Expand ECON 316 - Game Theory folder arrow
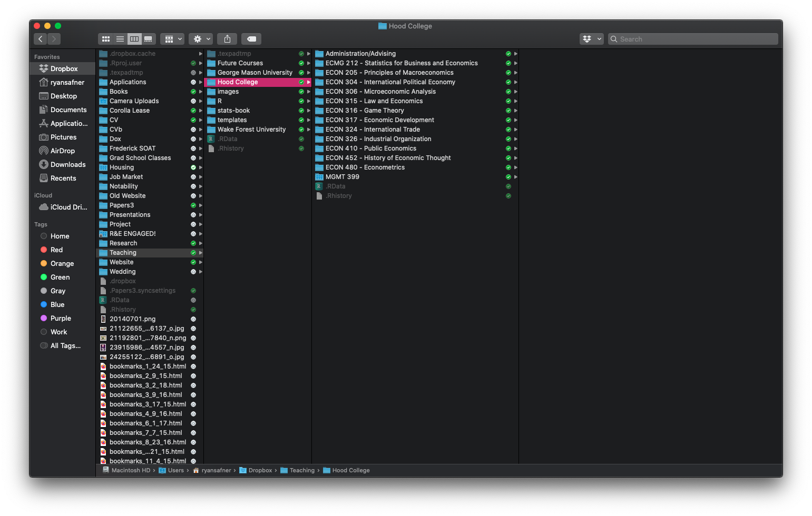812x516 pixels. 515,111
